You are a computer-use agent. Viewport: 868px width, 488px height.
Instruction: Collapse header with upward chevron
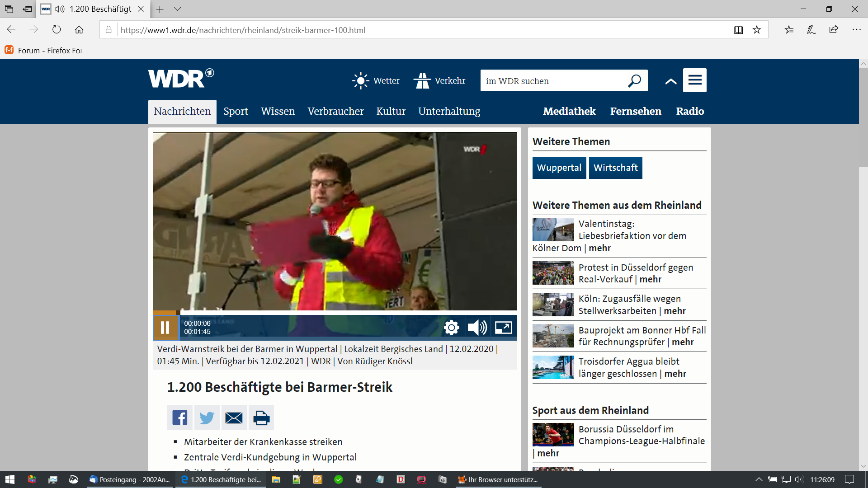671,81
